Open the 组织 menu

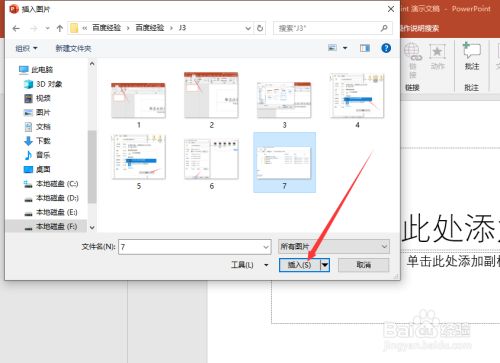tap(26, 48)
